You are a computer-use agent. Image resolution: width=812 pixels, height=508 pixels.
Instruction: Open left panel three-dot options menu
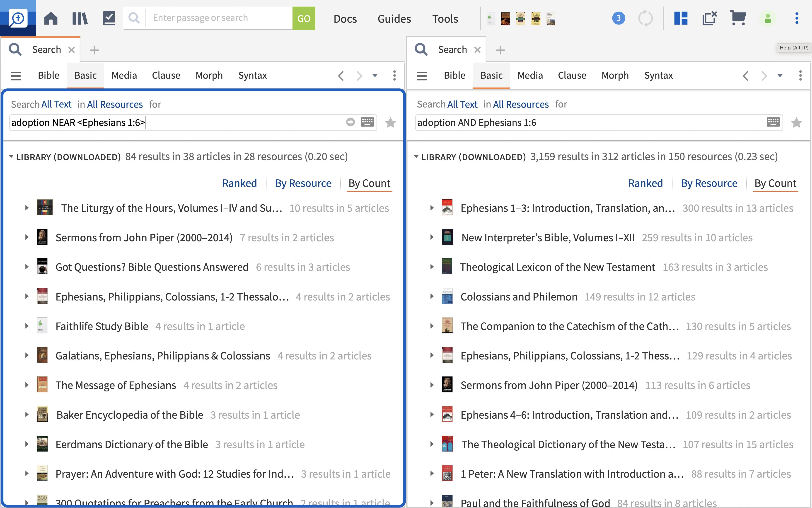point(395,76)
